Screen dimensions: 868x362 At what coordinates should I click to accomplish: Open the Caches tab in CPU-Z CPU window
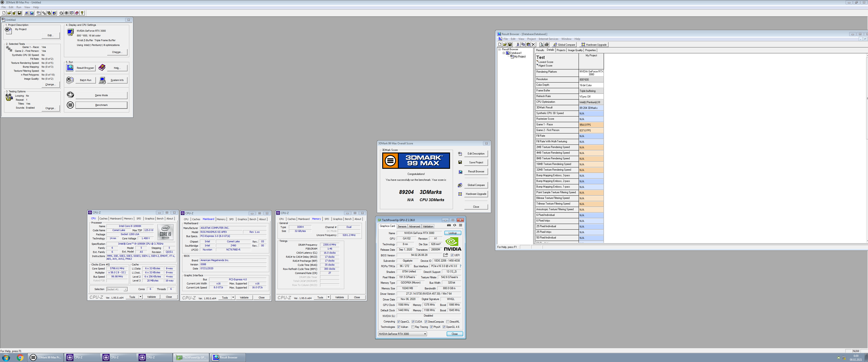coord(104,219)
